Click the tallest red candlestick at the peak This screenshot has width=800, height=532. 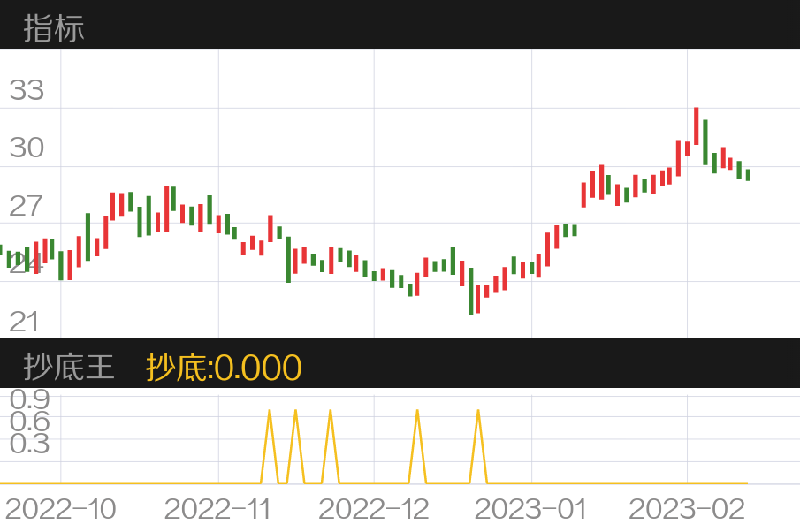coord(697,126)
